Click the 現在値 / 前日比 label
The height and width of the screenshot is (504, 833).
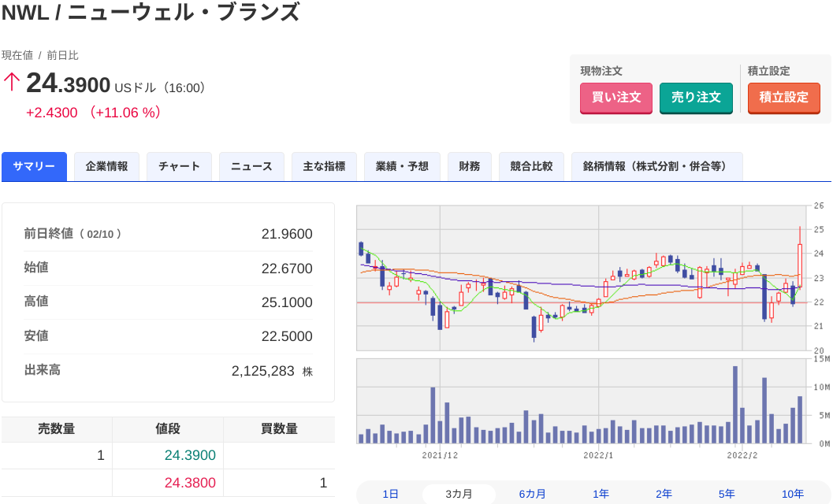click(40, 55)
